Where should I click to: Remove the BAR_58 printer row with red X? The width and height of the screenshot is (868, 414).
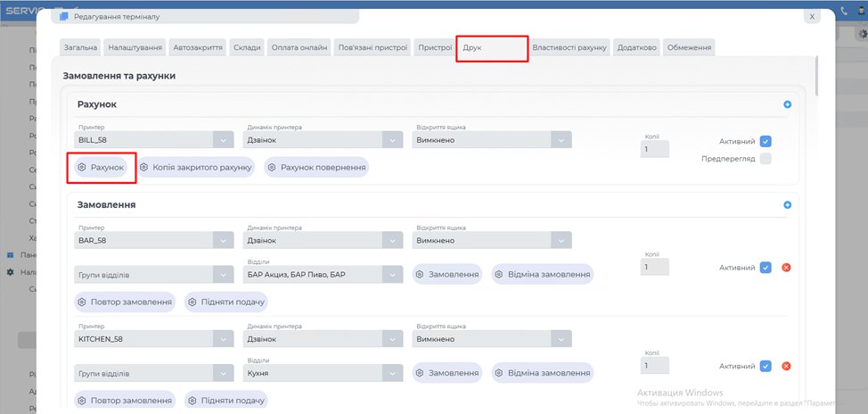pyautogui.click(x=787, y=268)
